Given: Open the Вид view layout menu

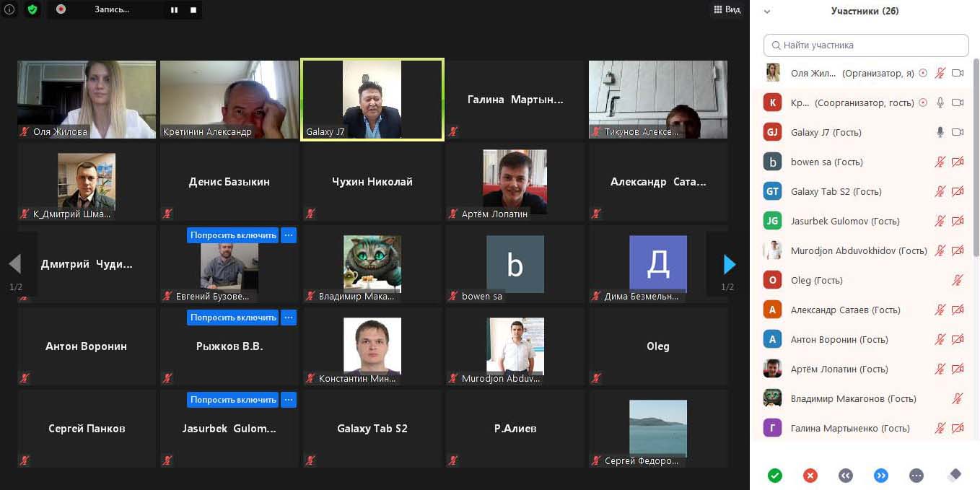Looking at the screenshot, I should [727, 9].
